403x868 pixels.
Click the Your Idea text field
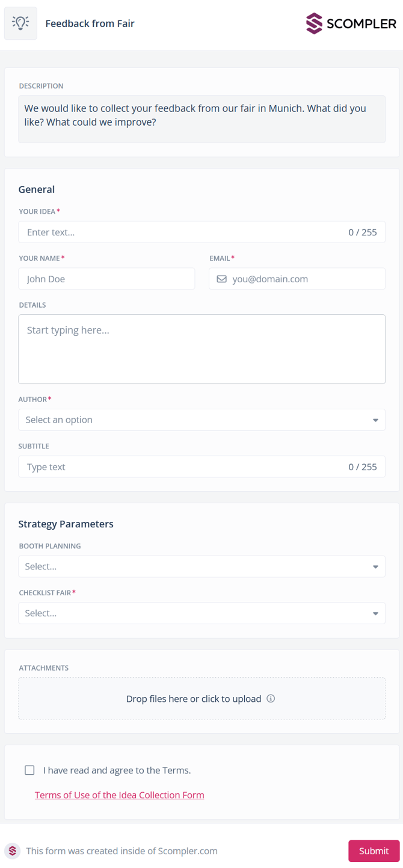180,232
